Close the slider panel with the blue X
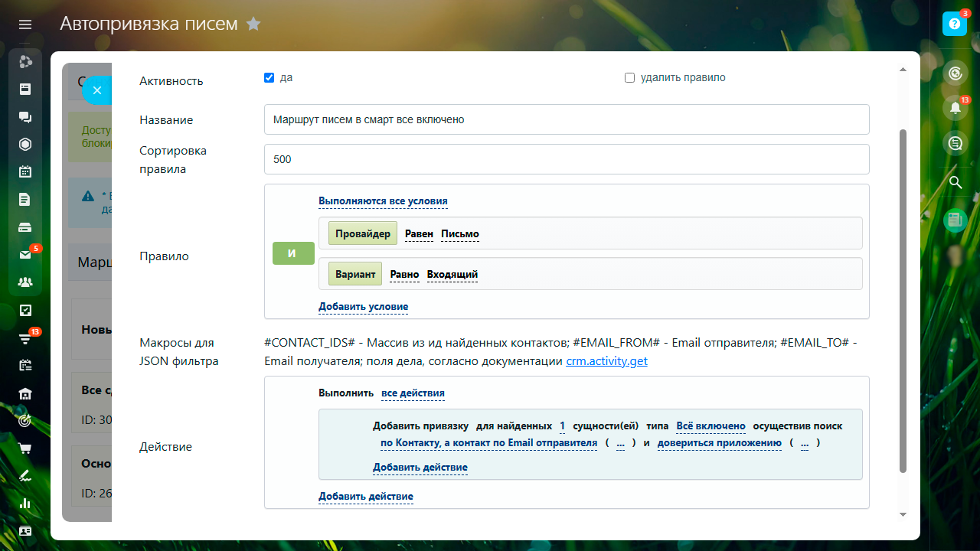This screenshot has width=980, height=551. tap(97, 90)
